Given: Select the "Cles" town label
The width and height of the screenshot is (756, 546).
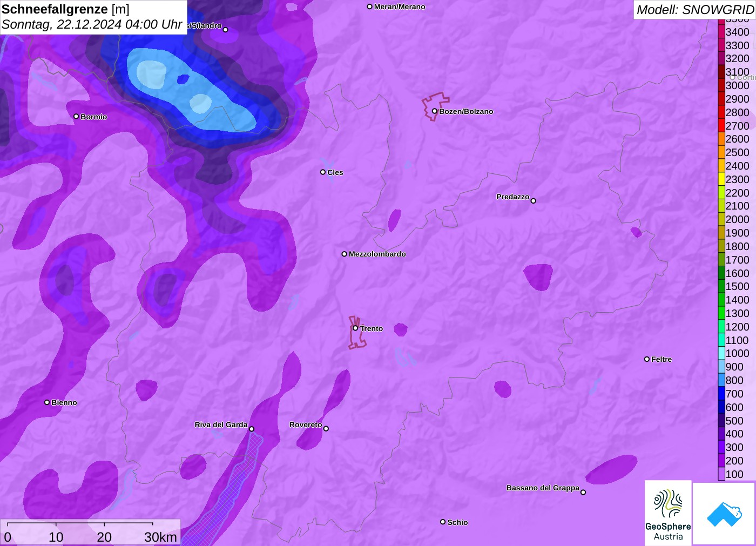Looking at the screenshot, I should tap(335, 172).
